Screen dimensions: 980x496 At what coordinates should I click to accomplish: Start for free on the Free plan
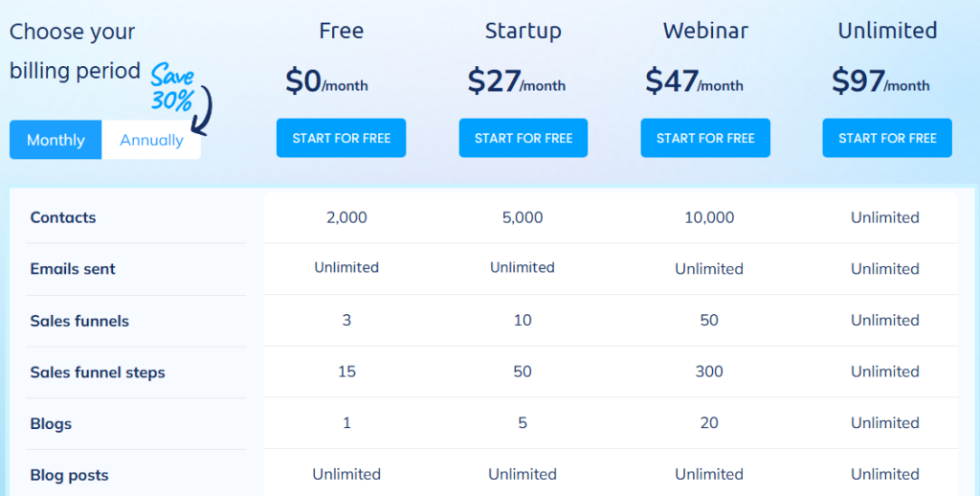coord(342,138)
